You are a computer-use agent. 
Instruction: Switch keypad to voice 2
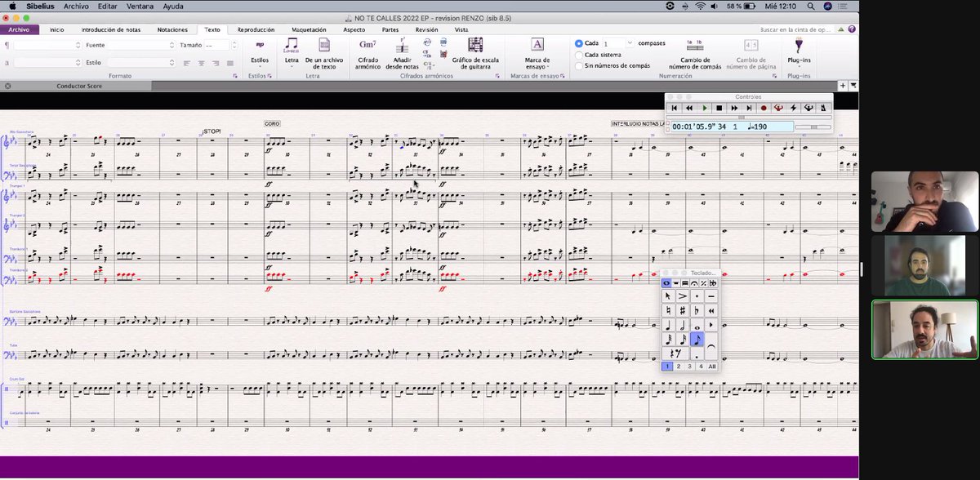[679, 367]
